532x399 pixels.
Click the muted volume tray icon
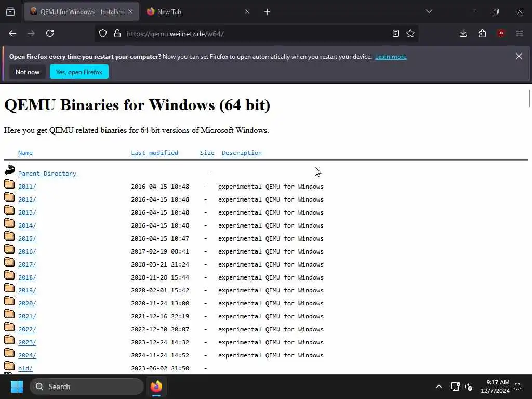pos(469,387)
